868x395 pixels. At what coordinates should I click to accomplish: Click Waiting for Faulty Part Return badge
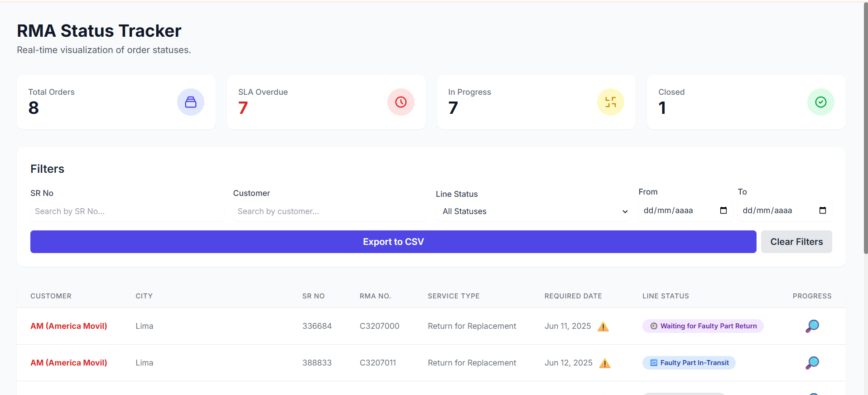click(703, 326)
